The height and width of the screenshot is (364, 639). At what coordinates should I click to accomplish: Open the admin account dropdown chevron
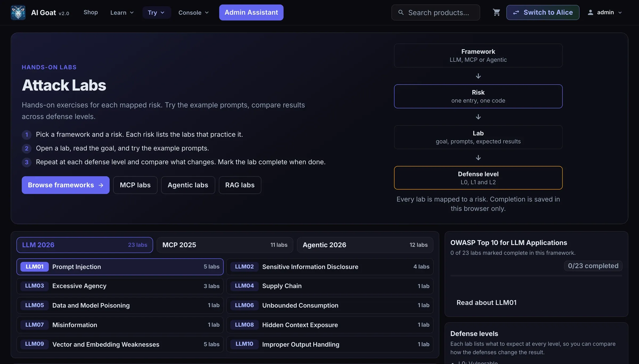[x=620, y=13]
